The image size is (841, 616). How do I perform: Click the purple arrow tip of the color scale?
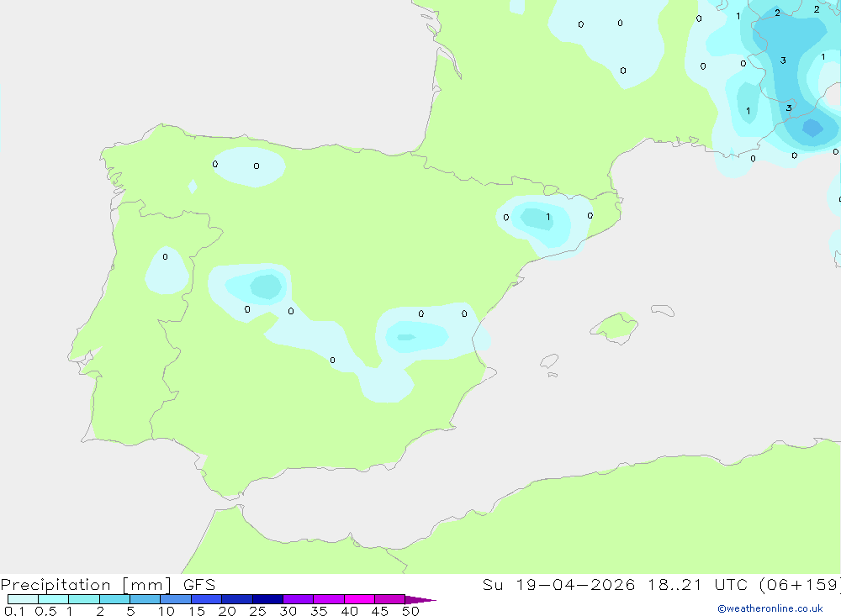[420, 599]
